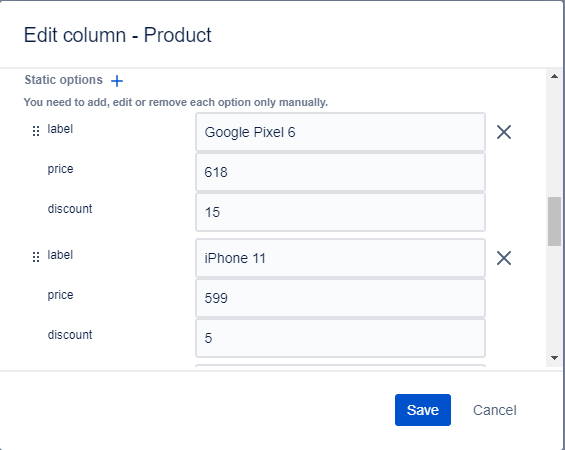Click the 'discount' text next to 15
This screenshot has width=565, height=450.
[x=70, y=209]
